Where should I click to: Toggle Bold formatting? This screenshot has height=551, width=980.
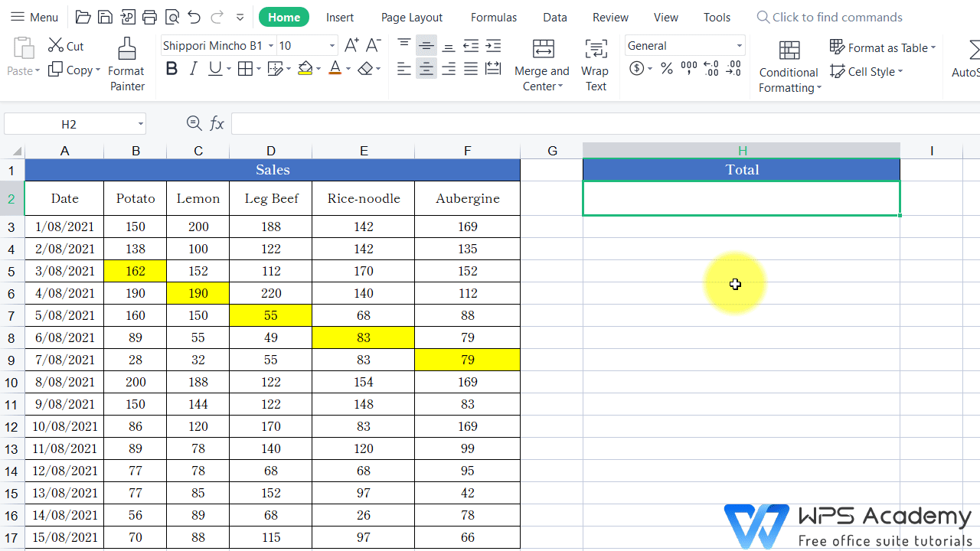click(x=171, y=70)
